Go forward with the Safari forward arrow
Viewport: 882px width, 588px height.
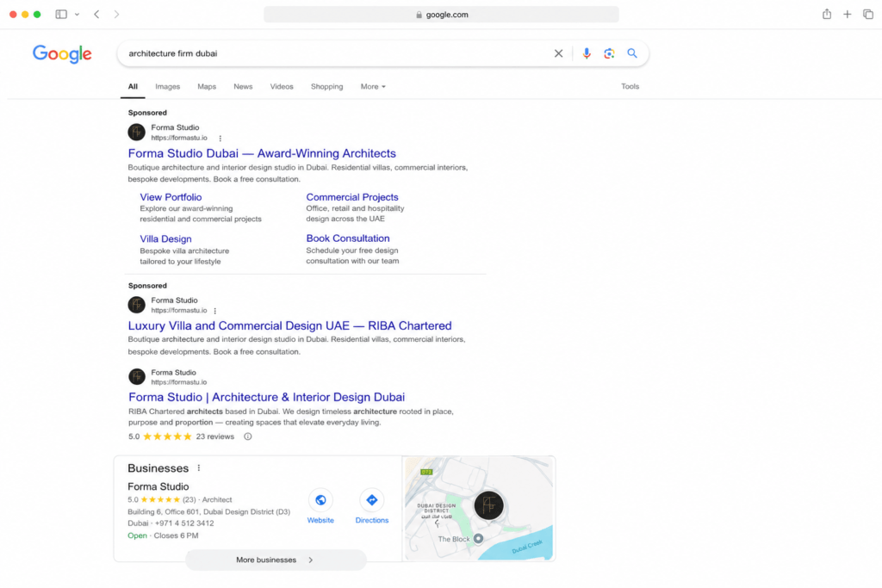116,14
